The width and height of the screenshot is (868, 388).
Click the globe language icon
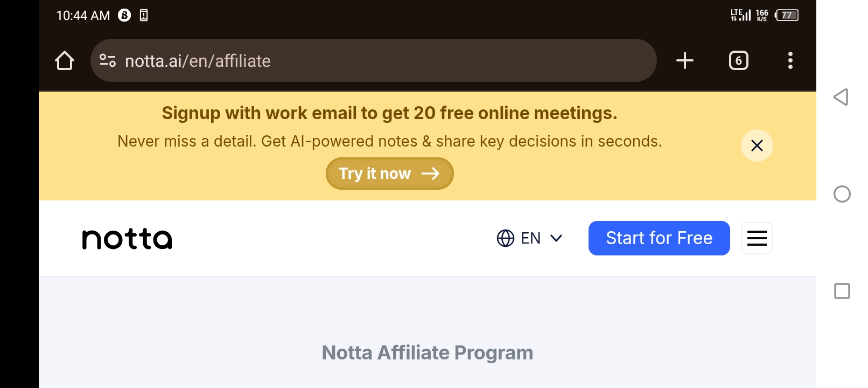coord(505,238)
